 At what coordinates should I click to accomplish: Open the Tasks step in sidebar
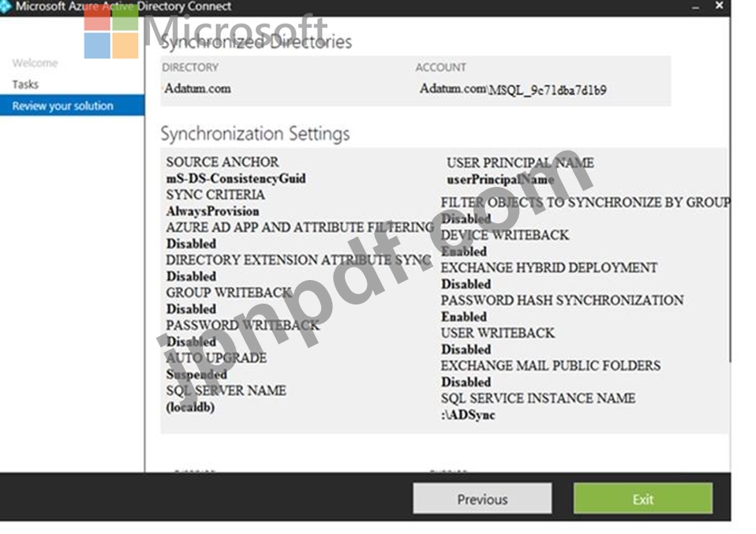25,85
